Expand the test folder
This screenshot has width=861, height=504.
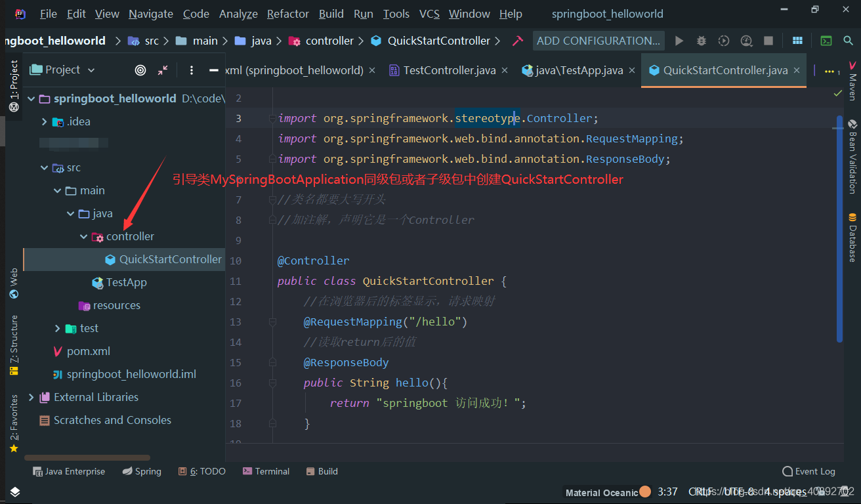pyautogui.click(x=58, y=329)
